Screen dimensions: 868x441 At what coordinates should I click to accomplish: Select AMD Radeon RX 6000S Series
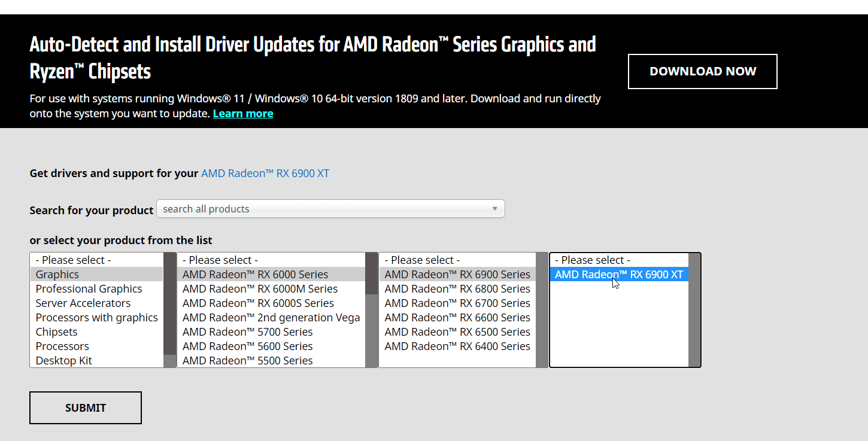tap(258, 303)
